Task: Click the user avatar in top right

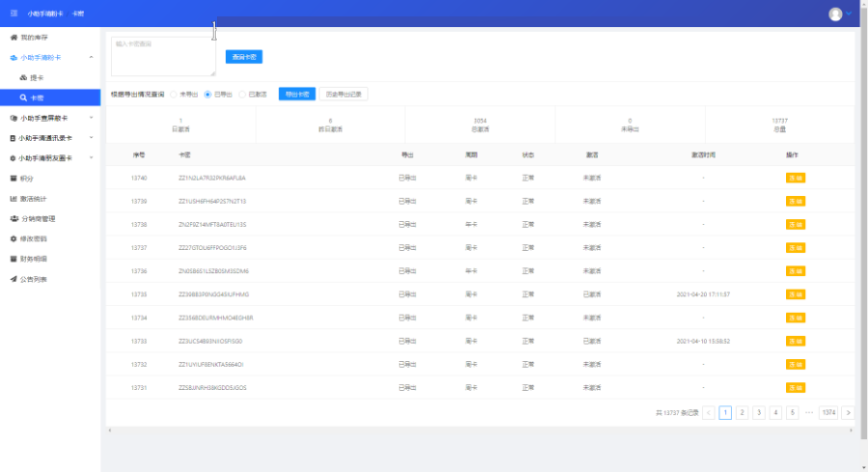Action: pos(835,14)
